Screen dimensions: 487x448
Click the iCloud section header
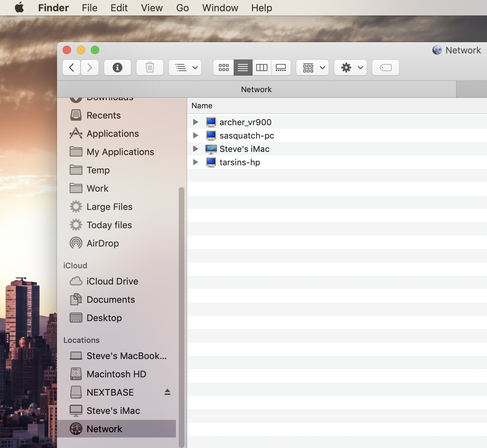click(x=75, y=265)
